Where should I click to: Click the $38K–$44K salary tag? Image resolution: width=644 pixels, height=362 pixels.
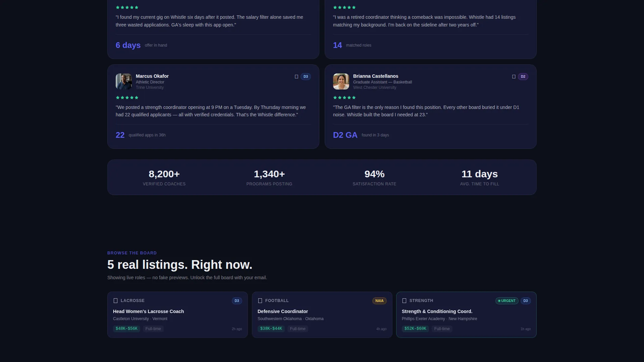[271, 329]
